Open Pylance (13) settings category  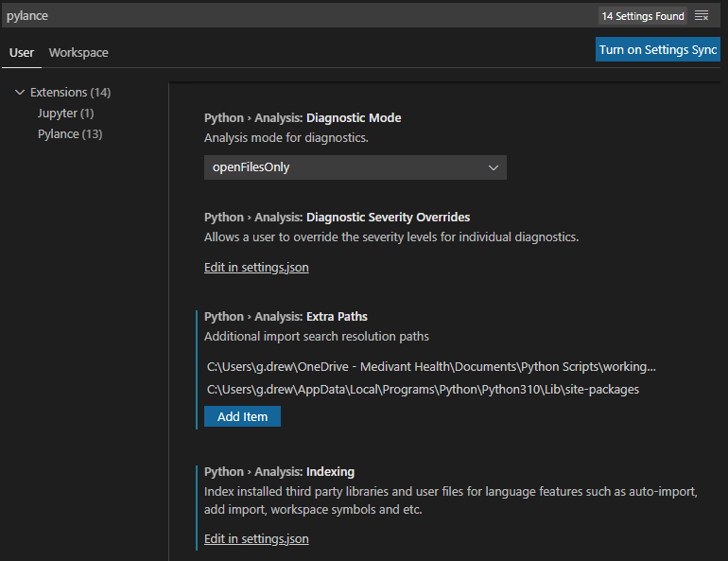pos(70,133)
